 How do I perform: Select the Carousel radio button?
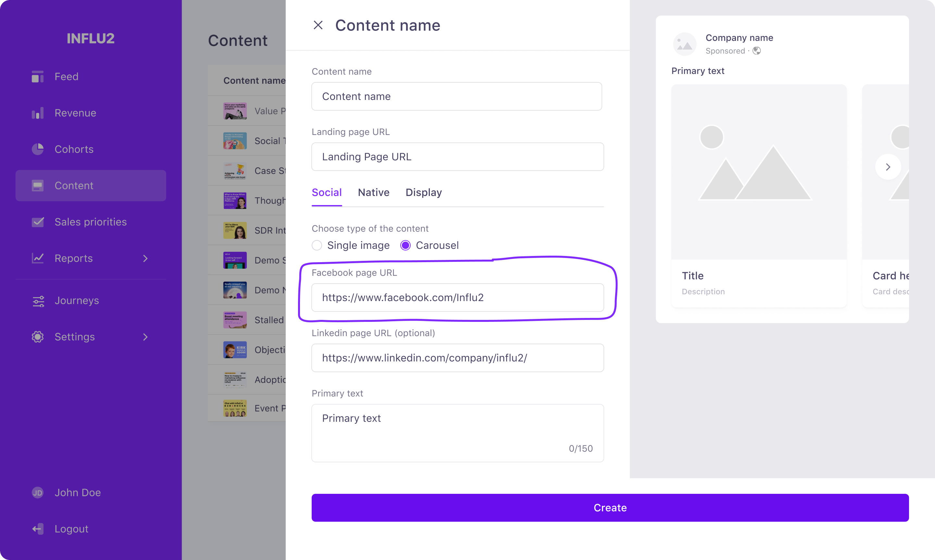point(405,245)
